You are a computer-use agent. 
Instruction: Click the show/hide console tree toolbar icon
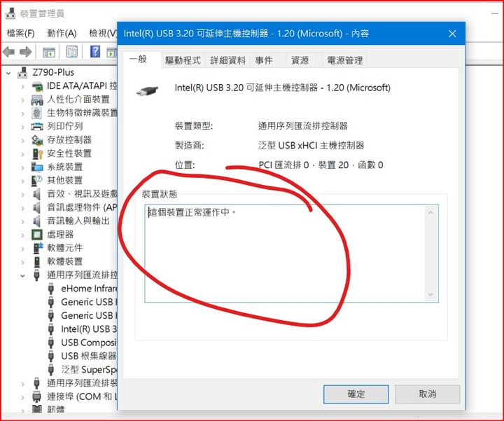49,52
